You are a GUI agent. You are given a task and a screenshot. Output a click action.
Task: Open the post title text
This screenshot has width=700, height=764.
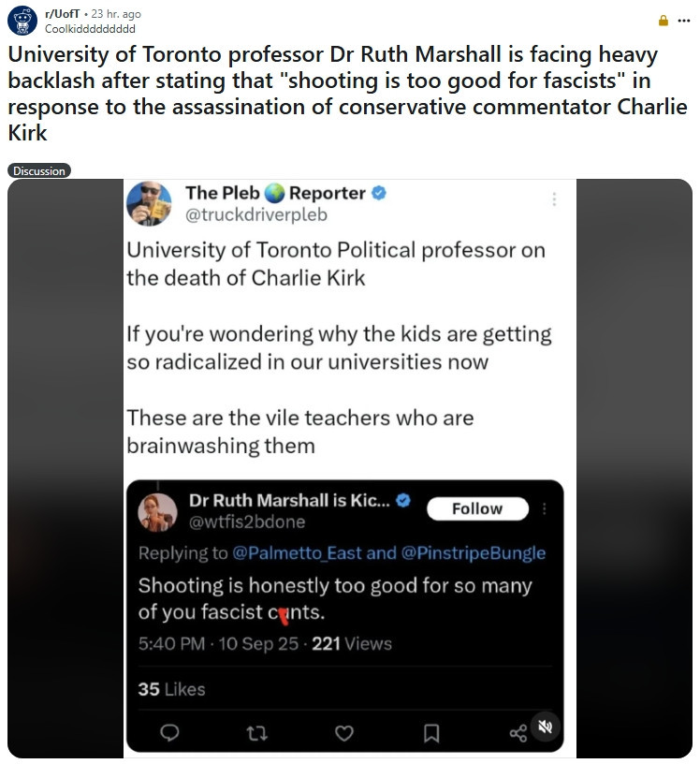pos(332,94)
